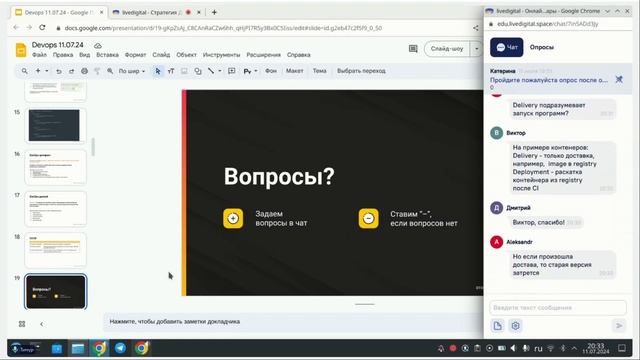The image size is (640, 360).
Task: Click the Add comment toolbar icon
Action: coord(232,71)
